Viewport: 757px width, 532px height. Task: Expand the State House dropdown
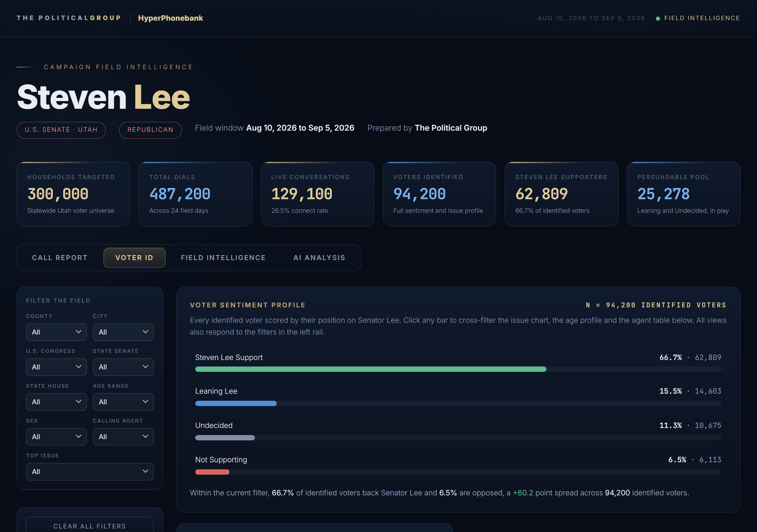(56, 402)
